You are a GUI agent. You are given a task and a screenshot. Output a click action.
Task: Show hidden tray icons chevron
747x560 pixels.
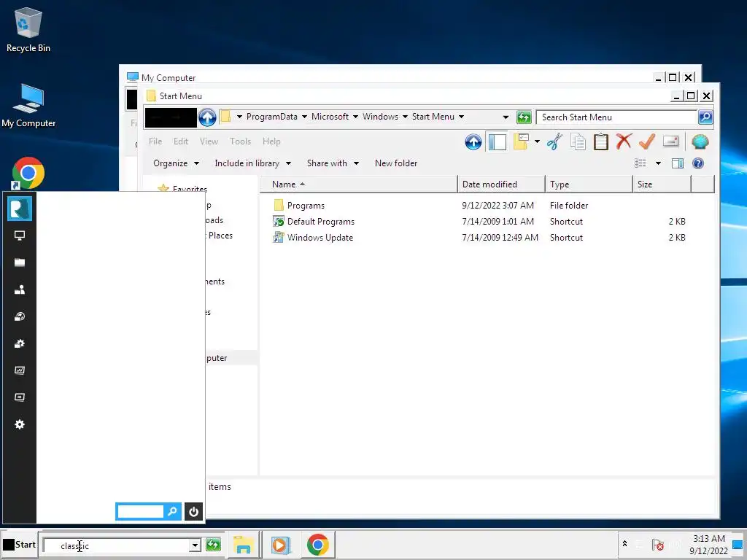coord(624,543)
